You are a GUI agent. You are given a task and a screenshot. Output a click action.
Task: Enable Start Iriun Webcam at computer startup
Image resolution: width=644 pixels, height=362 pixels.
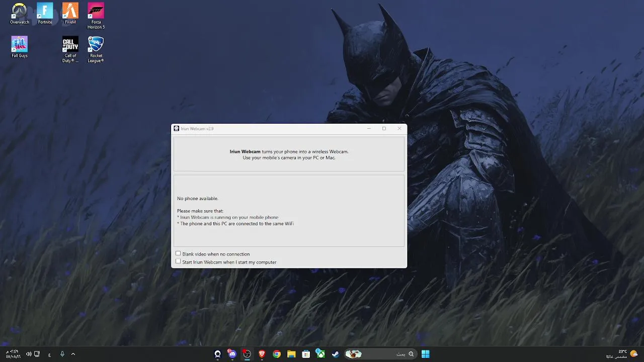tap(178, 261)
